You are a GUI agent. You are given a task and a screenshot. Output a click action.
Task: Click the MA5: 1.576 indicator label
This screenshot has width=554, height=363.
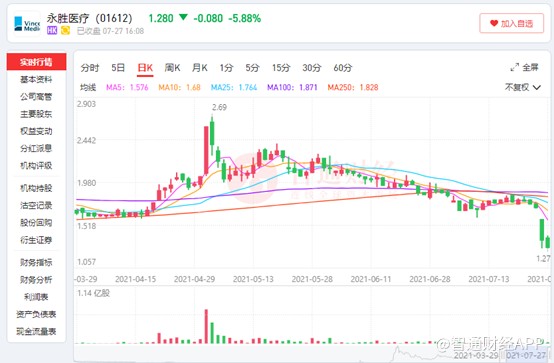[127, 87]
